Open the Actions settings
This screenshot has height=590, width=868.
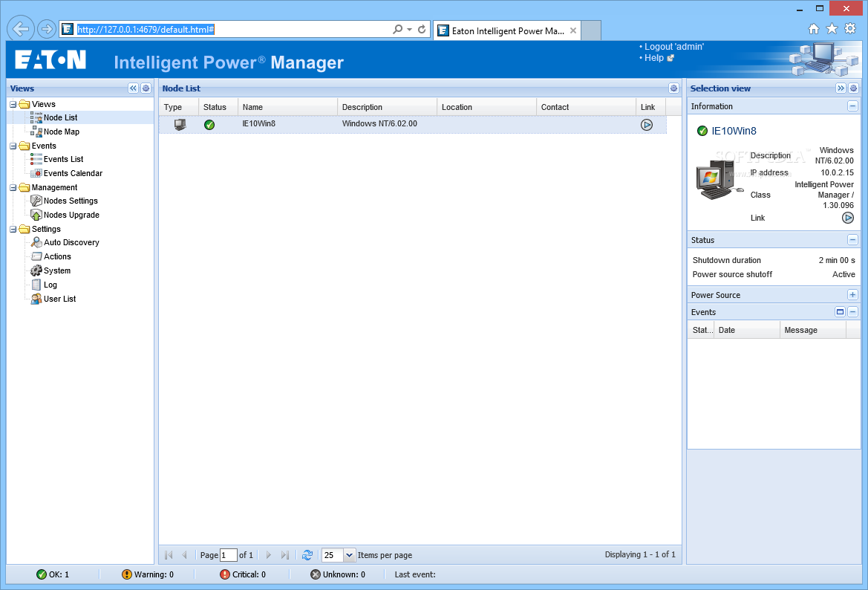(x=58, y=256)
